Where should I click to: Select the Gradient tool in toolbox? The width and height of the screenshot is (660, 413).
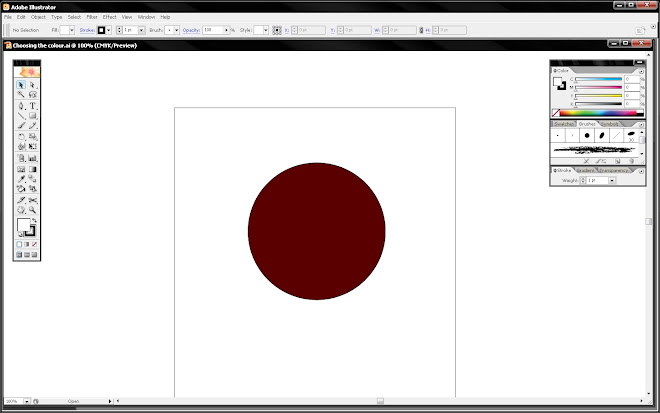[x=32, y=169]
